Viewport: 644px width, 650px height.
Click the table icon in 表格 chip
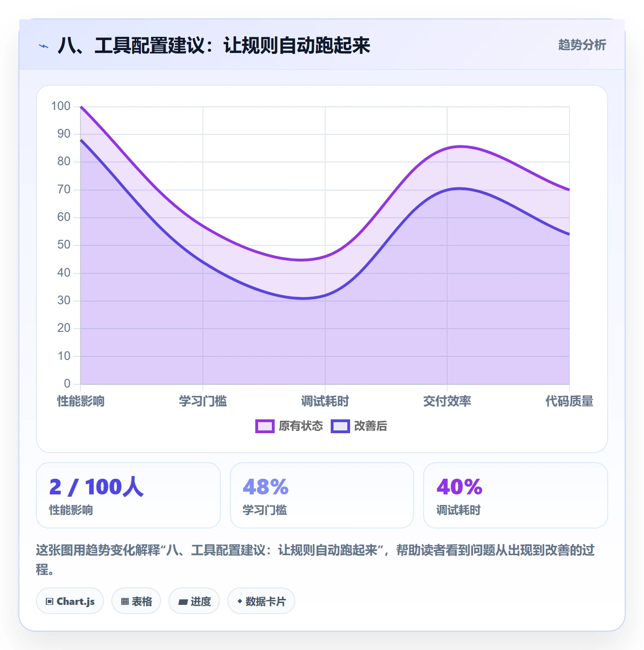[125, 601]
